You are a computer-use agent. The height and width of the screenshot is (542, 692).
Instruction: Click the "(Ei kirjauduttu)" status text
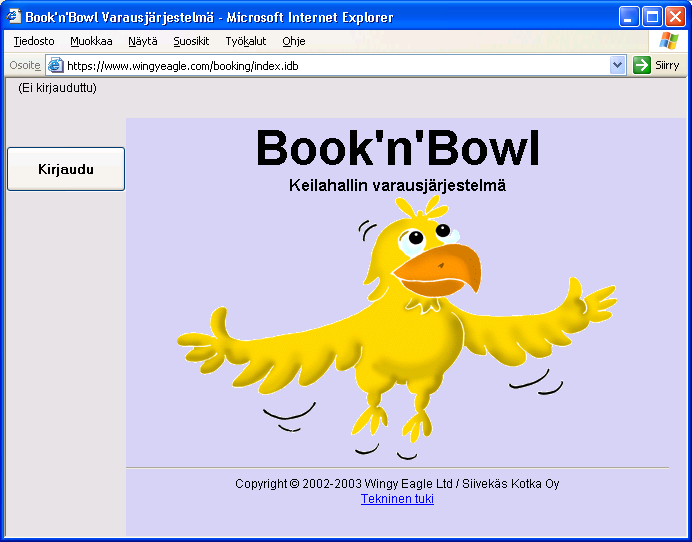point(57,88)
